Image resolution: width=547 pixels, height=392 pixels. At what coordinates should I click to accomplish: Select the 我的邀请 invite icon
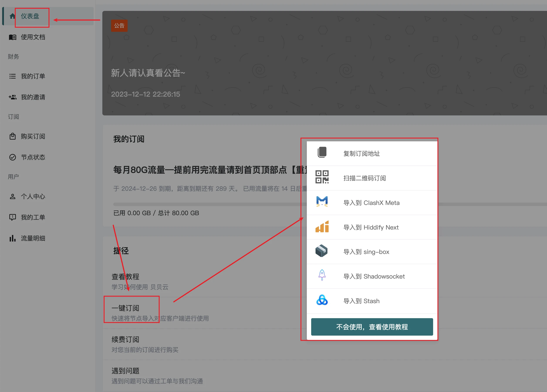pyautogui.click(x=13, y=97)
